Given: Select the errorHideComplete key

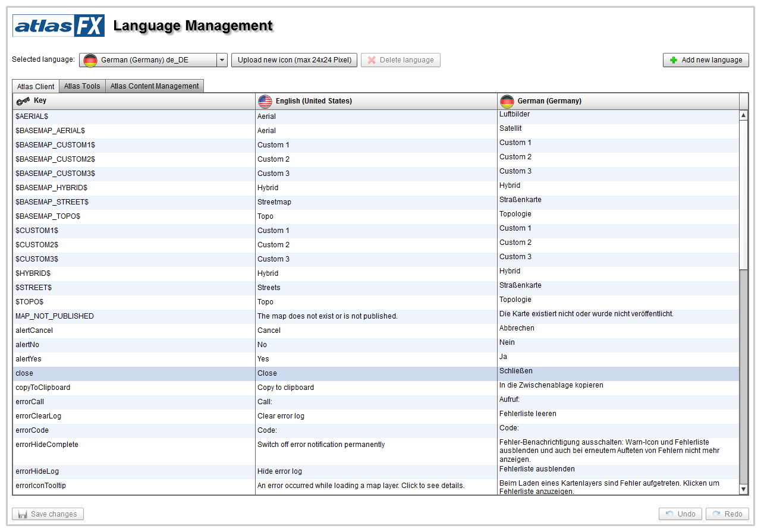Looking at the screenshot, I should [47, 445].
